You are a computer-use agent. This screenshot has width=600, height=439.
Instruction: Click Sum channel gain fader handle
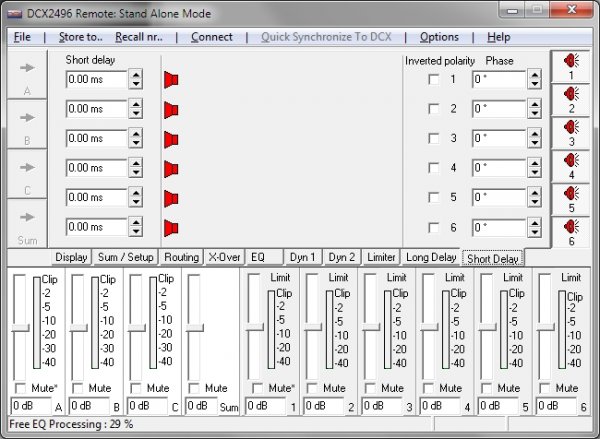pos(194,328)
